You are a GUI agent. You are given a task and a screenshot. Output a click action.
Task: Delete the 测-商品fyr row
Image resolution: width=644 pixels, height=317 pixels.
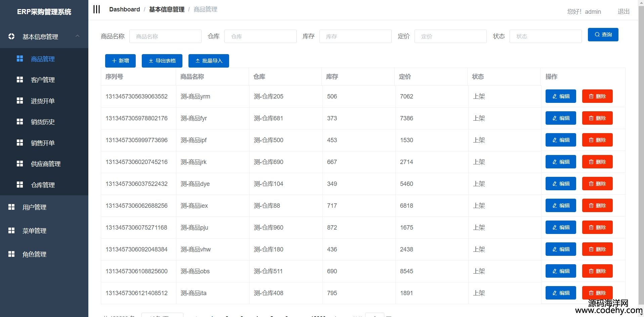597,118
